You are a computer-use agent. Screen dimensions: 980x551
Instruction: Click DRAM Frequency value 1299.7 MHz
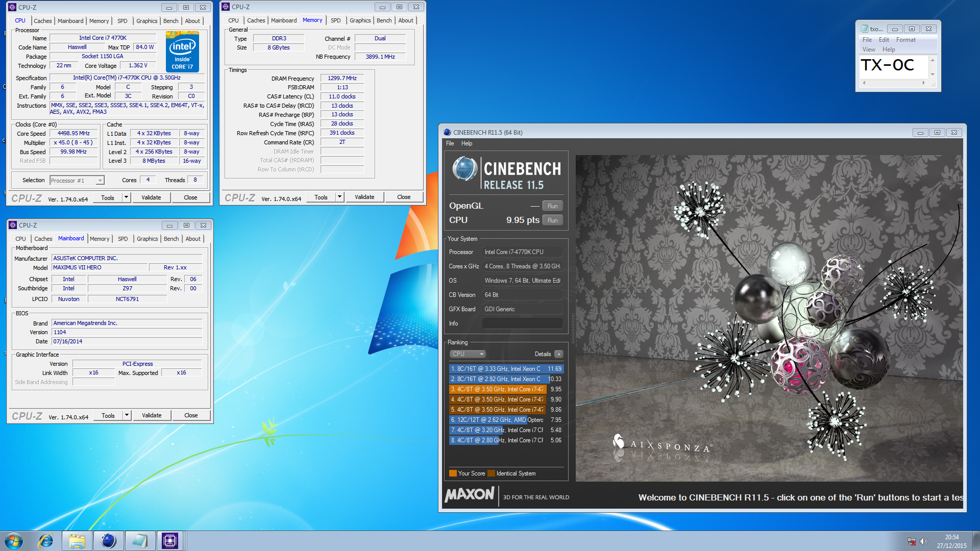[x=342, y=79]
